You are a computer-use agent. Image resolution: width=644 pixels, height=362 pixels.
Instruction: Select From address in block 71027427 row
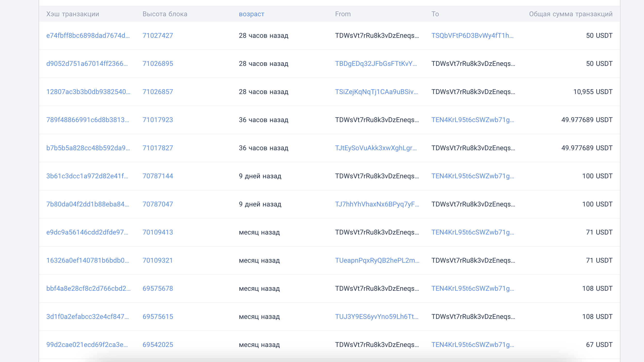[377, 35]
